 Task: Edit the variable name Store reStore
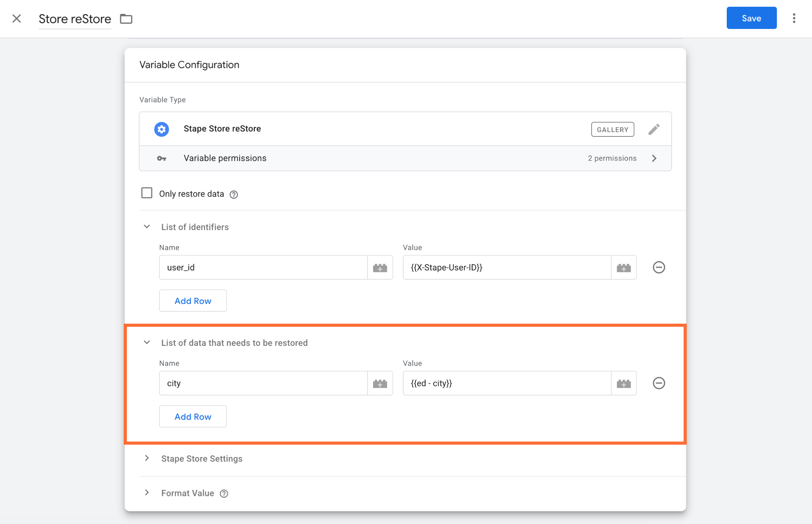pyautogui.click(x=75, y=19)
